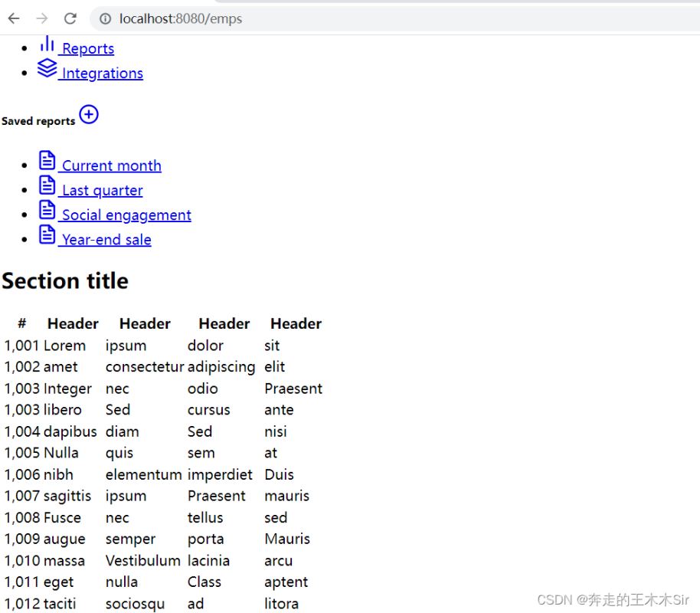The image size is (700, 613).
Task: Click the document icon beside Last quarter
Action: (x=47, y=185)
